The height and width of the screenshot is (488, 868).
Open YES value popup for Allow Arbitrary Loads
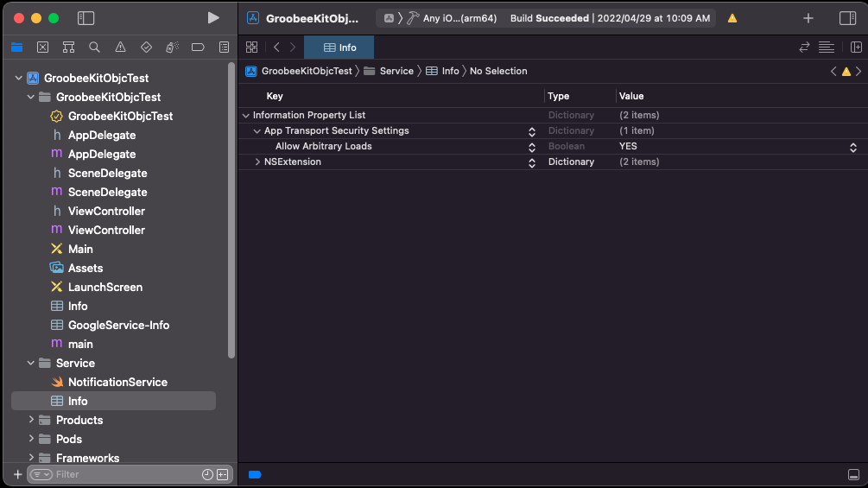click(853, 147)
